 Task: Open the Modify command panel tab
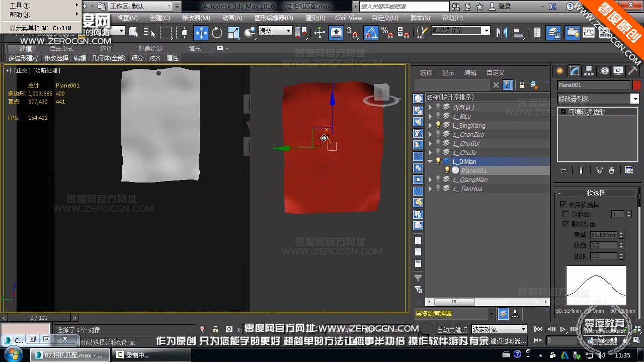coord(574,71)
